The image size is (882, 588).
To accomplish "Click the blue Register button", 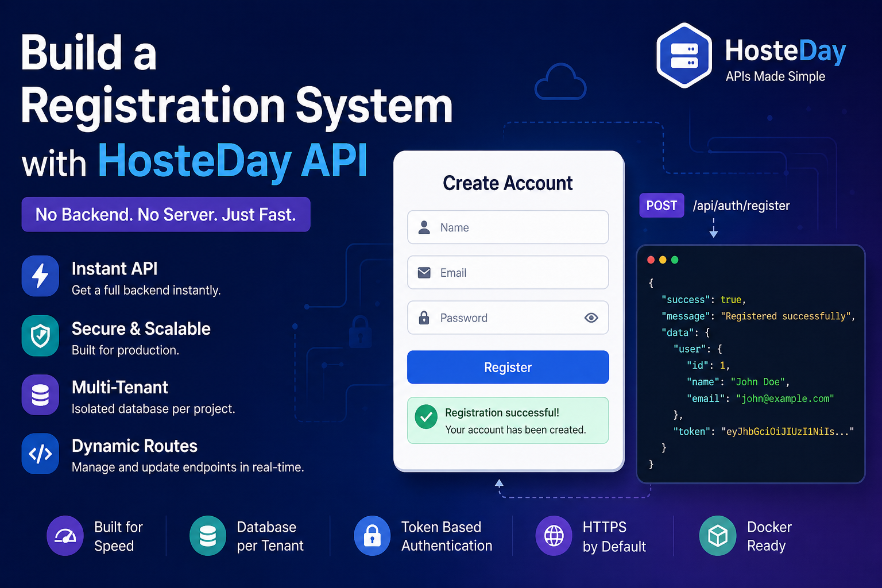I will (x=508, y=367).
